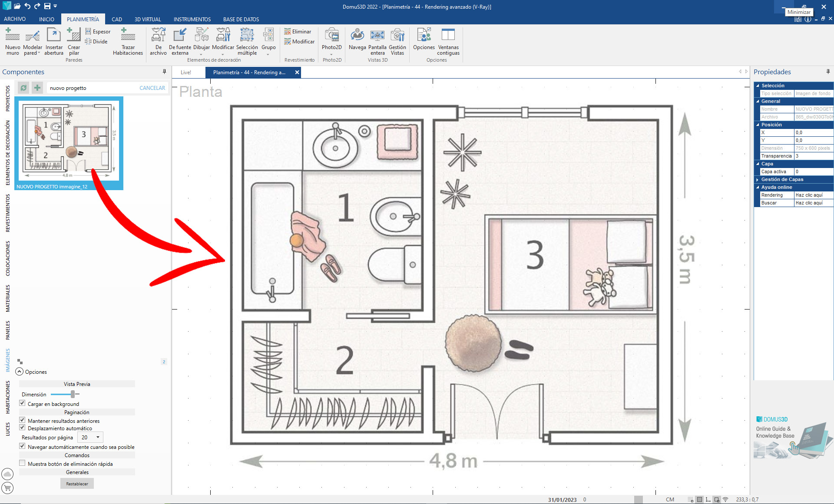Viewport: 834px width, 504px height.
Task: Open the Photo2D tool
Action: [x=332, y=42]
